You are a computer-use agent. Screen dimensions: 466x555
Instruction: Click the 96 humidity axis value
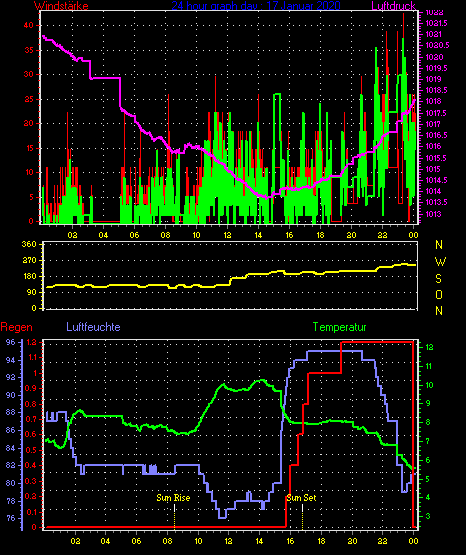tap(11, 342)
